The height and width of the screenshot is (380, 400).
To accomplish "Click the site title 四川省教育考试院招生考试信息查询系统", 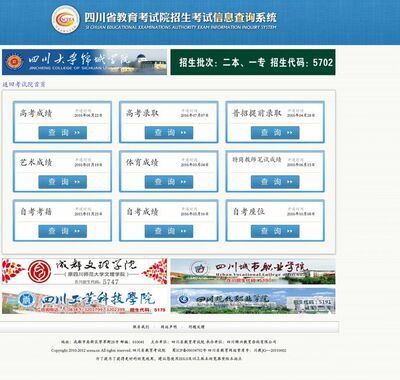I will tap(180, 17).
